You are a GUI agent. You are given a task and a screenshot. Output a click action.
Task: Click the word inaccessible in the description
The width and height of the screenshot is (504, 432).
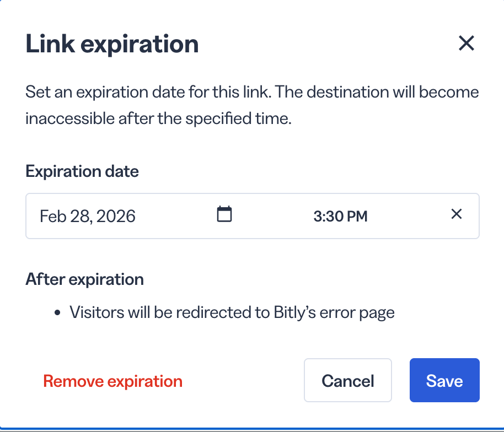click(69, 118)
